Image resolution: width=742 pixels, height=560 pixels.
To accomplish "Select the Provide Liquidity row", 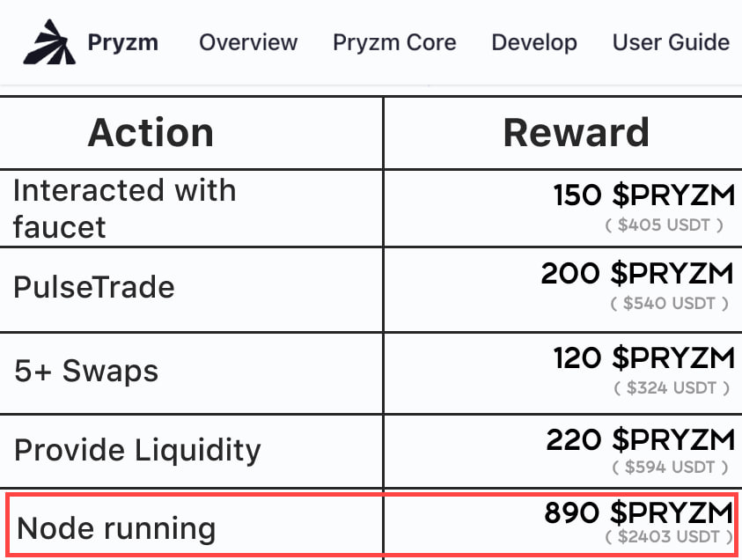I will click(x=371, y=451).
